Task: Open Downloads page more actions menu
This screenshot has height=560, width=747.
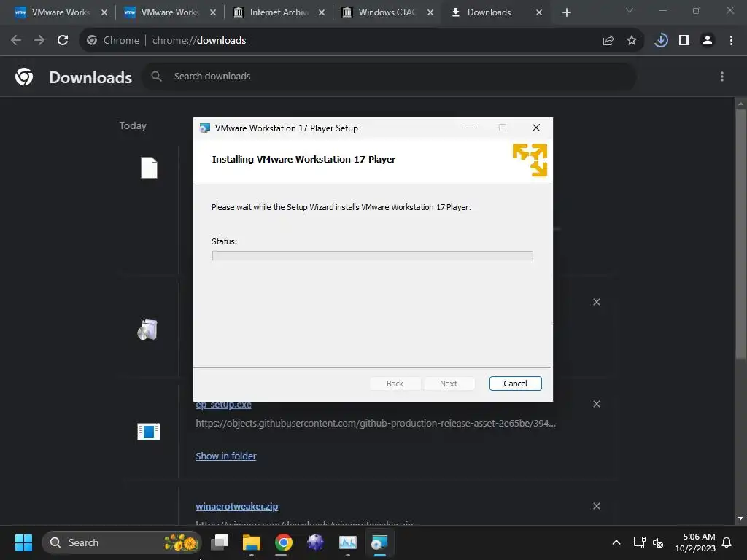Action: pos(721,76)
